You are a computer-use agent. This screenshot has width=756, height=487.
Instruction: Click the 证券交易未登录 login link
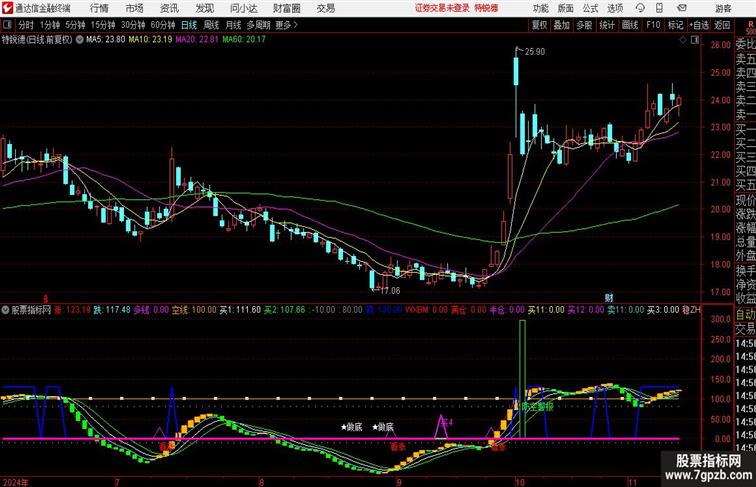[x=442, y=8]
